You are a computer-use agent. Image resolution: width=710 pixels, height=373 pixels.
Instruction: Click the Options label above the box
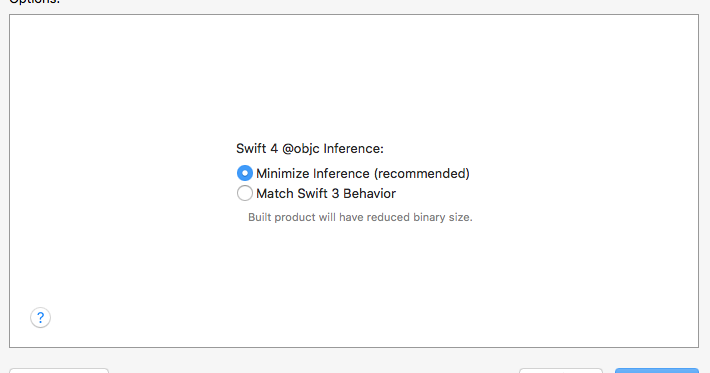34,2
